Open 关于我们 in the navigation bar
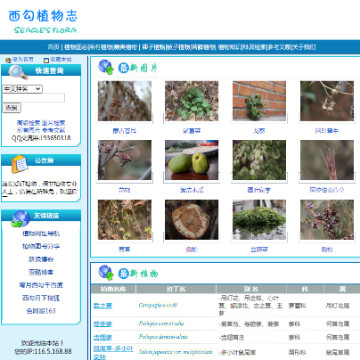Viewport: 360px width, 360px height. pos(304,47)
